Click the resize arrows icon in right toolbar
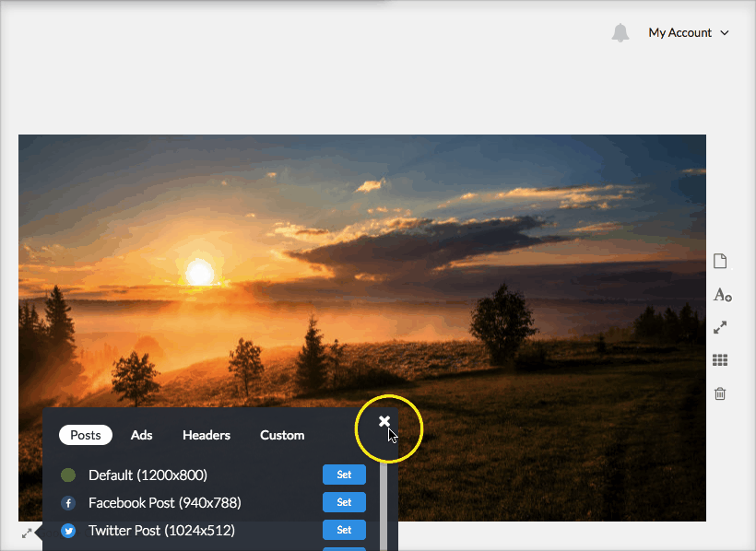Viewport: 756px width, 551px height. pos(720,327)
